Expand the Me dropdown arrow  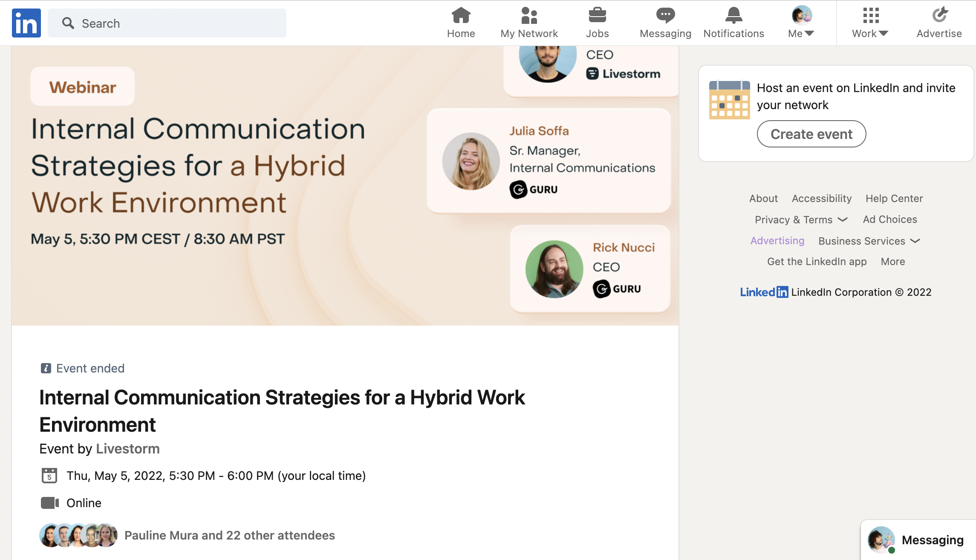tap(809, 33)
